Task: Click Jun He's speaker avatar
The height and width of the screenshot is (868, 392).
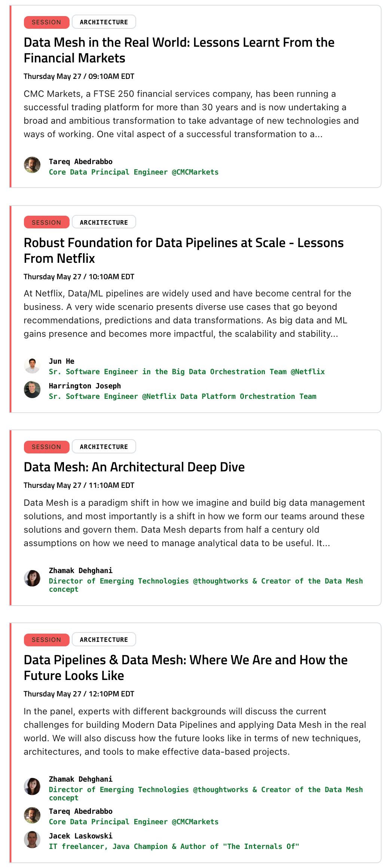Action: (x=32, y=365)
